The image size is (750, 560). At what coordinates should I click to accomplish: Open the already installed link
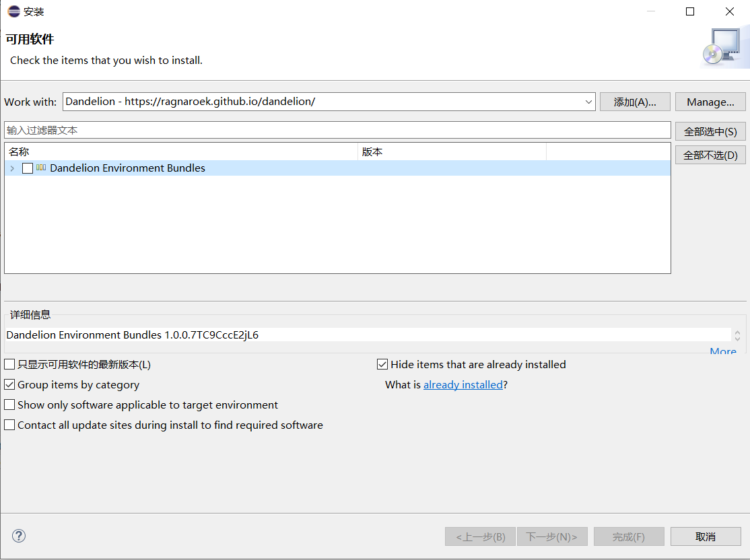pyautogui.click(x=463, y=385)
